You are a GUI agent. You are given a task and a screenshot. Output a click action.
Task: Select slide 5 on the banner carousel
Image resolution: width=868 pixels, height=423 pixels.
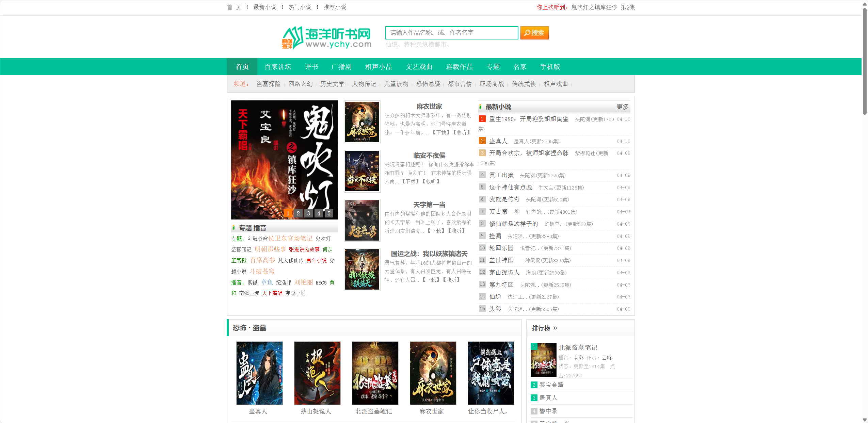[x=328, y=213]
